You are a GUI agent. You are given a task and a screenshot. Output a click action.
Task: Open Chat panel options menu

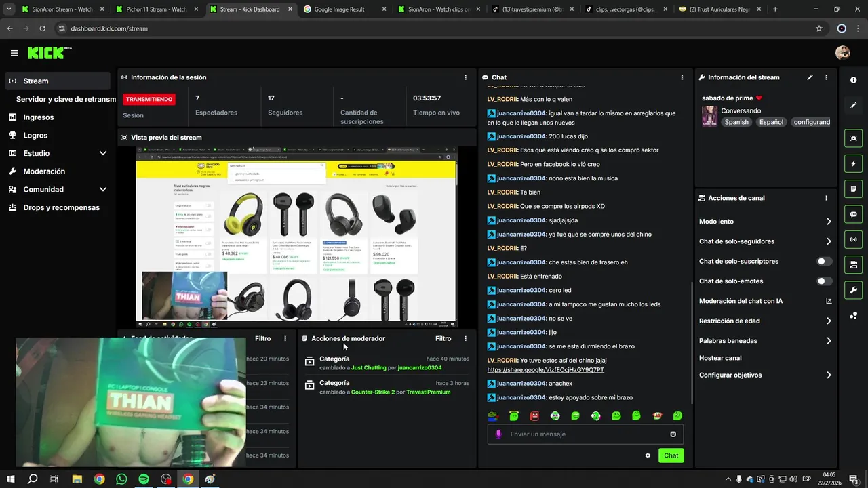(x=682, y=77)
